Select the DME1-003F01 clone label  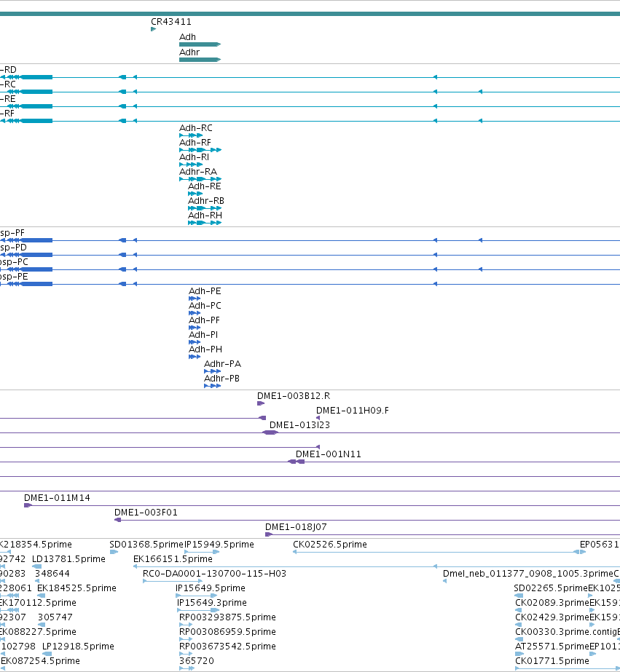point(146,513)
